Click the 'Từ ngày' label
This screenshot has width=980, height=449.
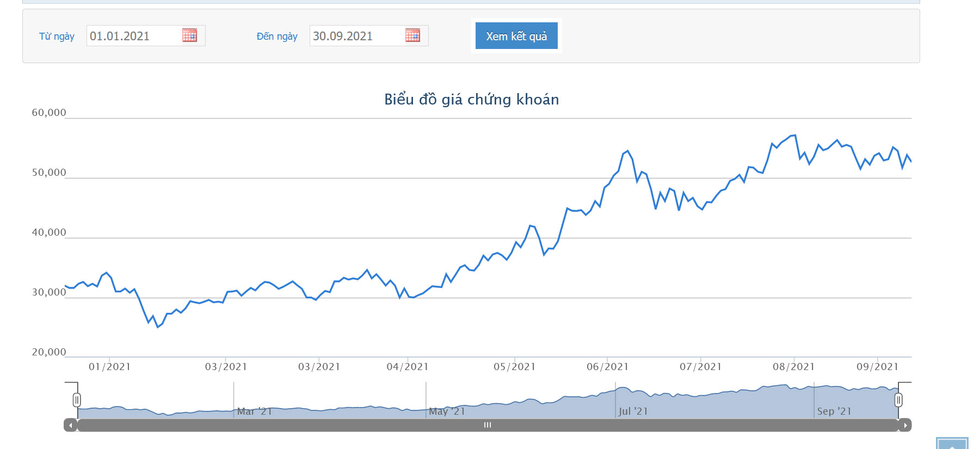coord(57,36)
